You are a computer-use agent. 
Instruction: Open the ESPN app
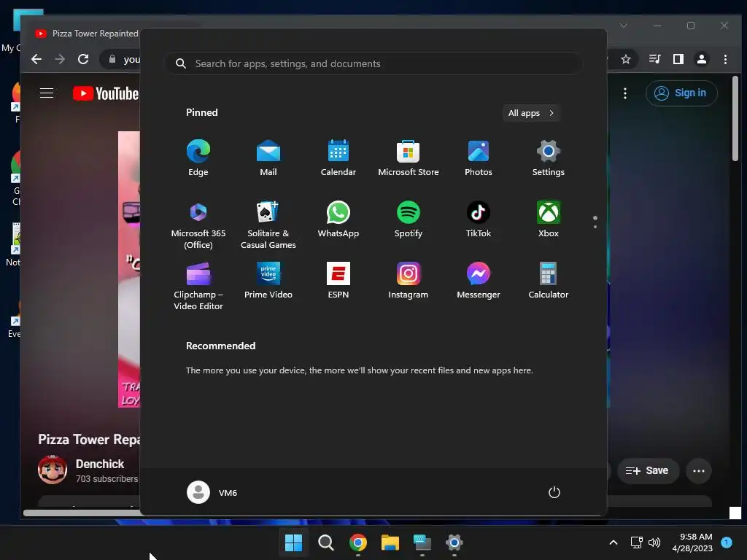pos(338,281)
